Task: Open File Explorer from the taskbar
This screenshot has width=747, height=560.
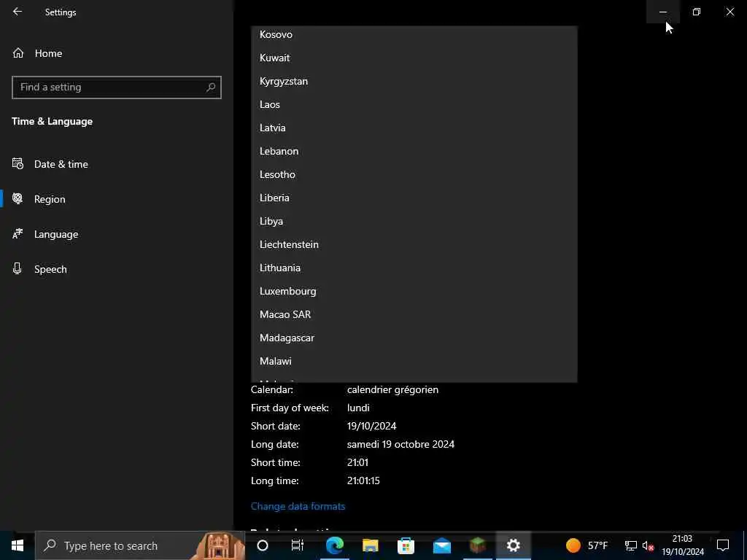Action: point(370,545)
